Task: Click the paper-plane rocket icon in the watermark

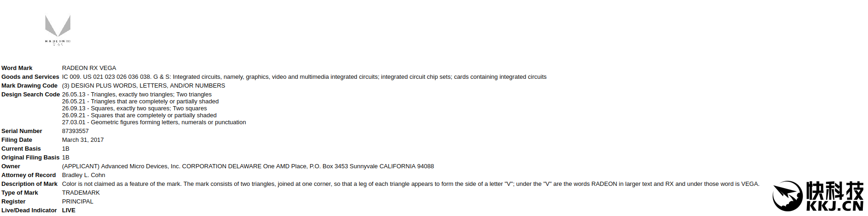Action: (x=787, y=196)
